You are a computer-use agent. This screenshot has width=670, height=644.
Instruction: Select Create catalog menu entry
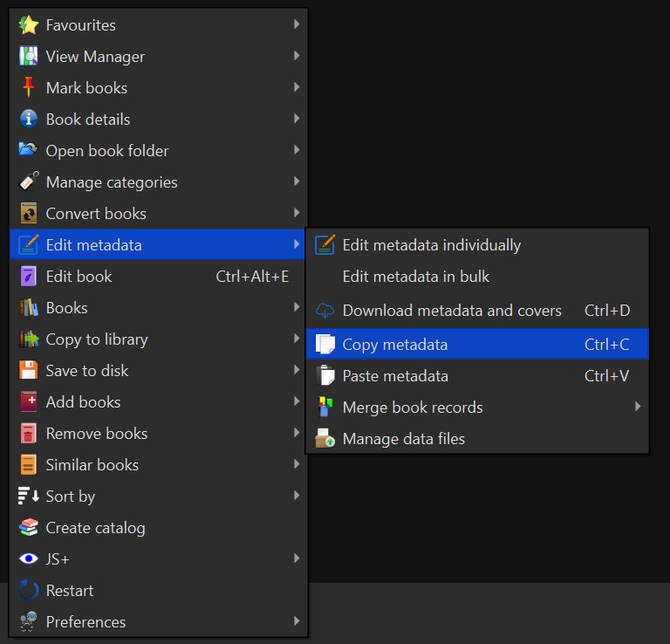(x=95, y=528)
